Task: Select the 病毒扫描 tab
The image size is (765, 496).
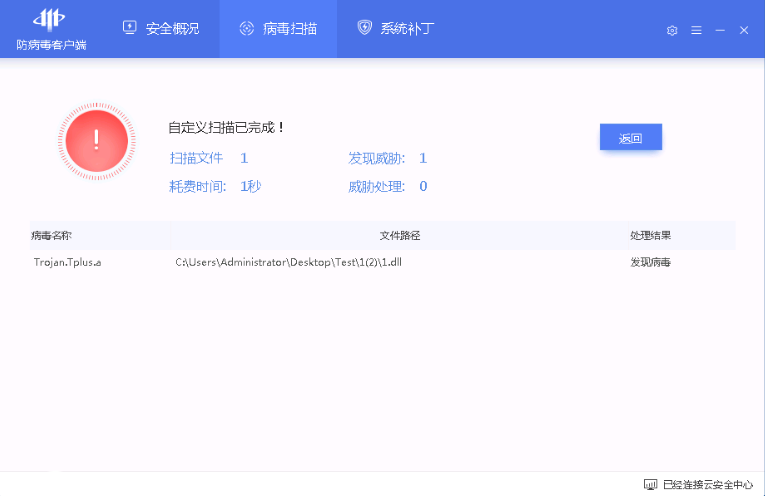Action: [278, 28]
